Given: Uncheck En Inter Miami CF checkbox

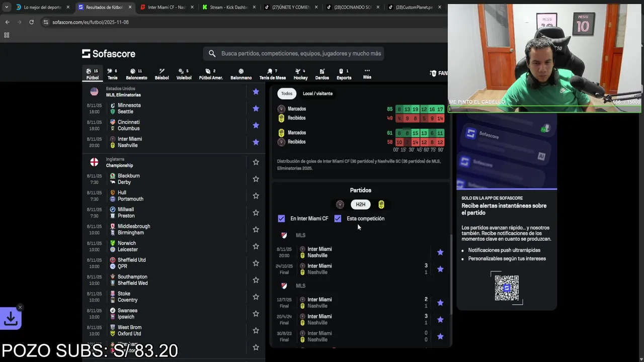Looking at the screenshot, I should 281,218.
